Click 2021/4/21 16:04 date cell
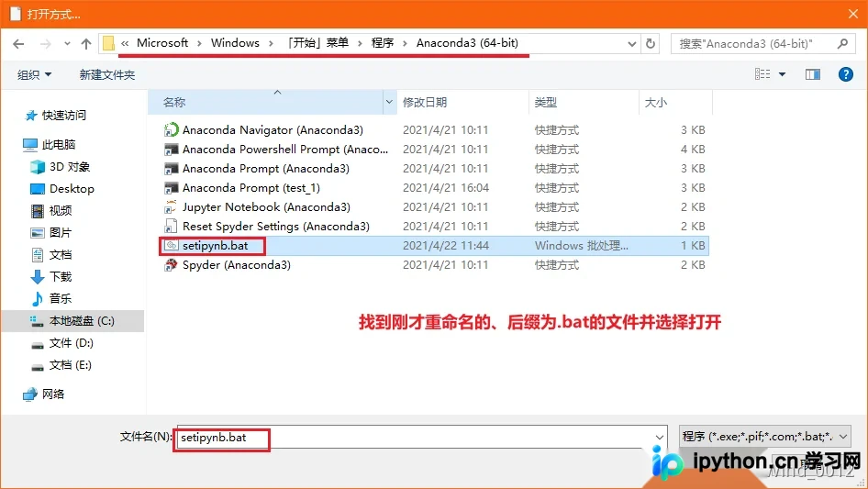 [x=446, y=188]
